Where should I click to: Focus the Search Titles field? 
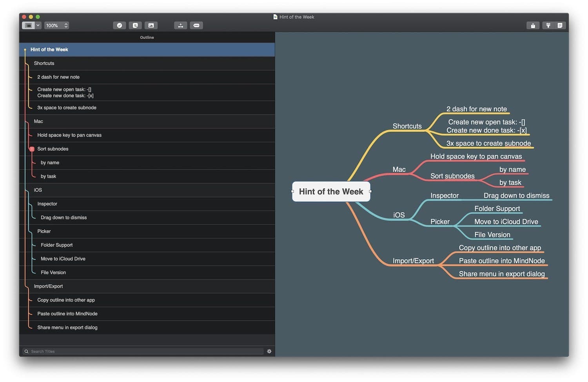click(145, 351)
